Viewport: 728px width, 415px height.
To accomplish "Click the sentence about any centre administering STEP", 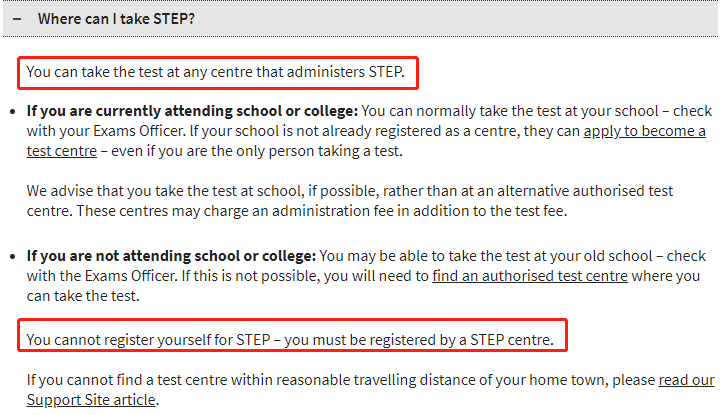I will tap(215, 72).
